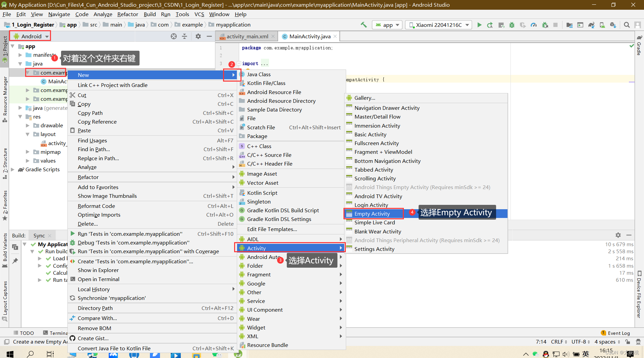Click the Build panel pin icon
Viewport: 644px width, 358px height.
(x=15, y=261)
